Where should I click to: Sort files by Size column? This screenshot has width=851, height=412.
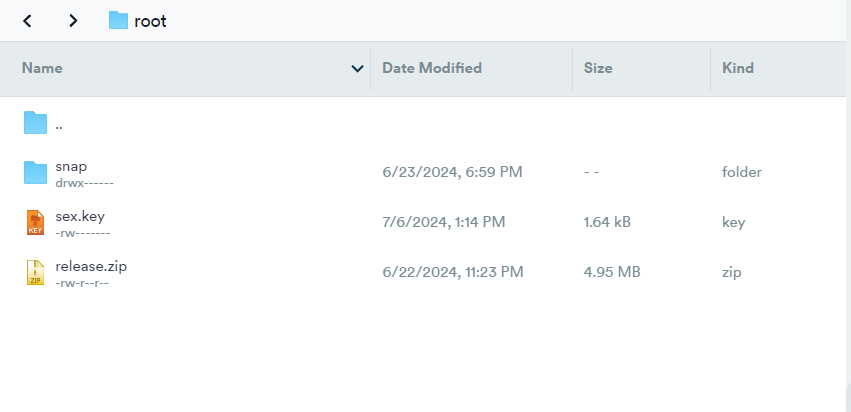click(598, 68)
